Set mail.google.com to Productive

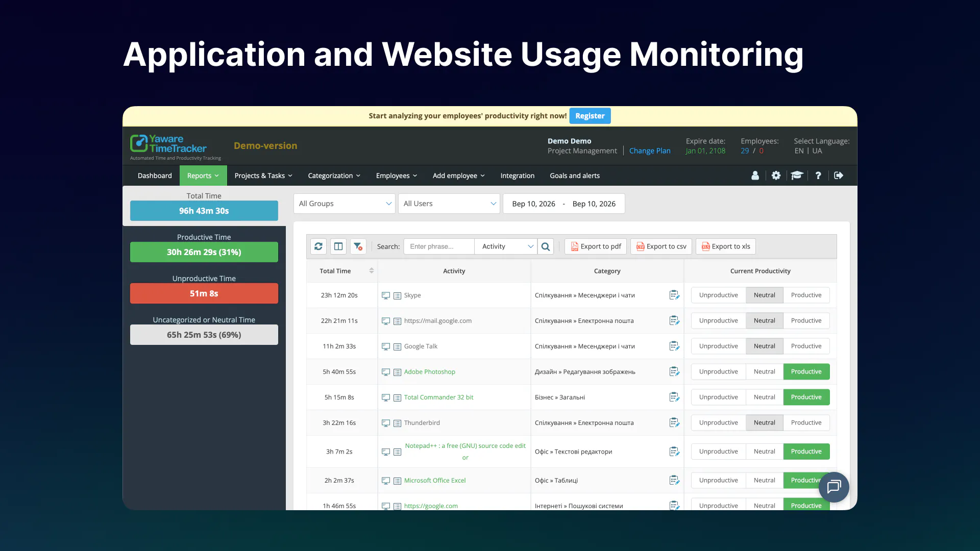(x=806, y=320)
